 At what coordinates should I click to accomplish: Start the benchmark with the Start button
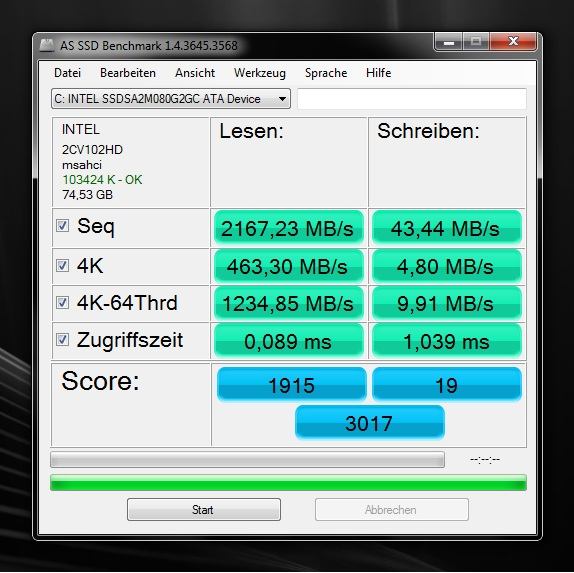click(204, 509)
